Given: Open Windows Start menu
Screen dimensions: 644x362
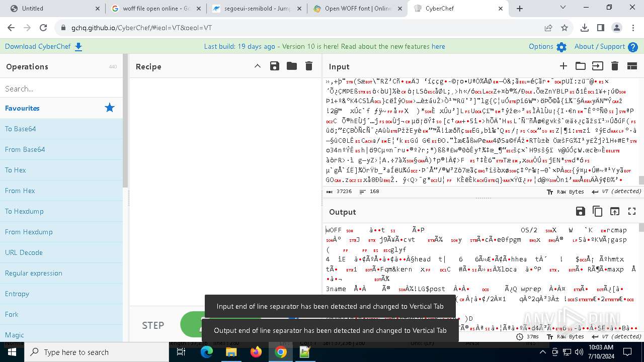Looking at the screenshot, I should 12,352.
